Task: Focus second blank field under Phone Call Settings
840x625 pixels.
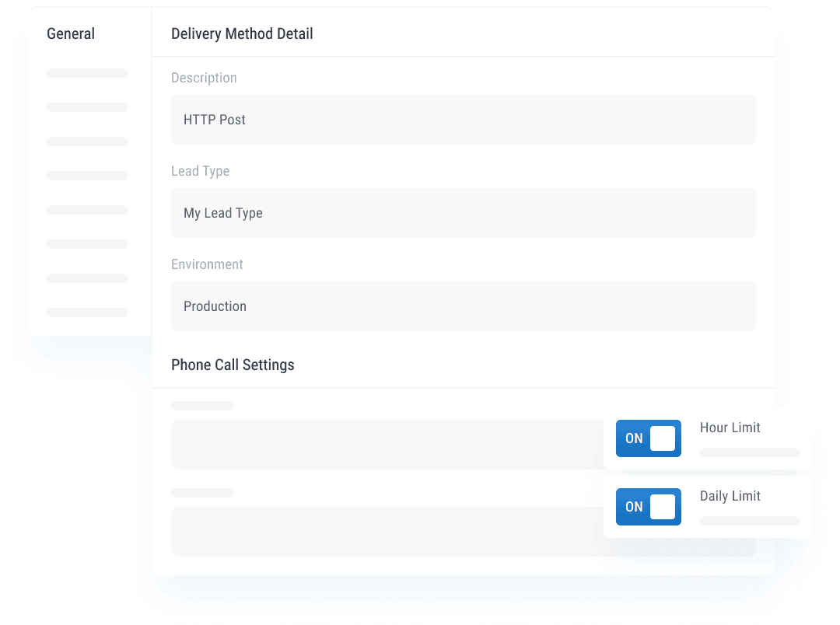Action: click(385, 532)
